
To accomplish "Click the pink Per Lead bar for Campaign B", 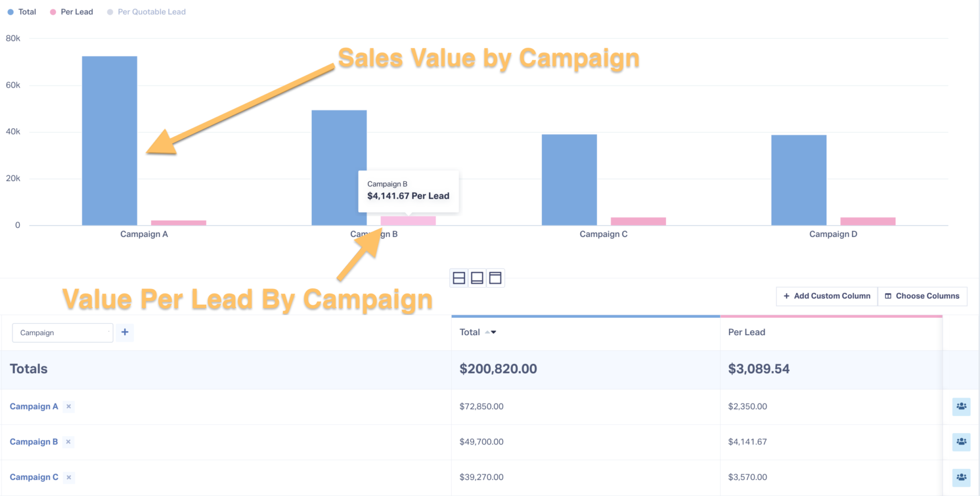I will [407, 220].
